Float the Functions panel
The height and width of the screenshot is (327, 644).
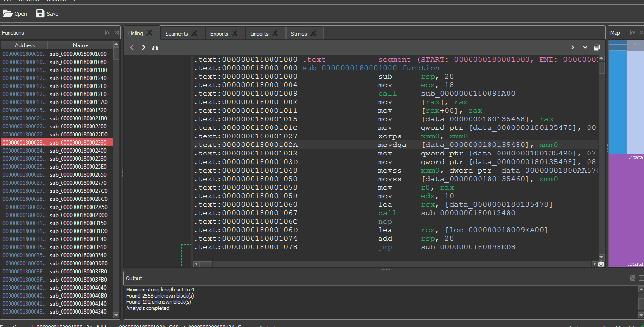coord(108,33)
